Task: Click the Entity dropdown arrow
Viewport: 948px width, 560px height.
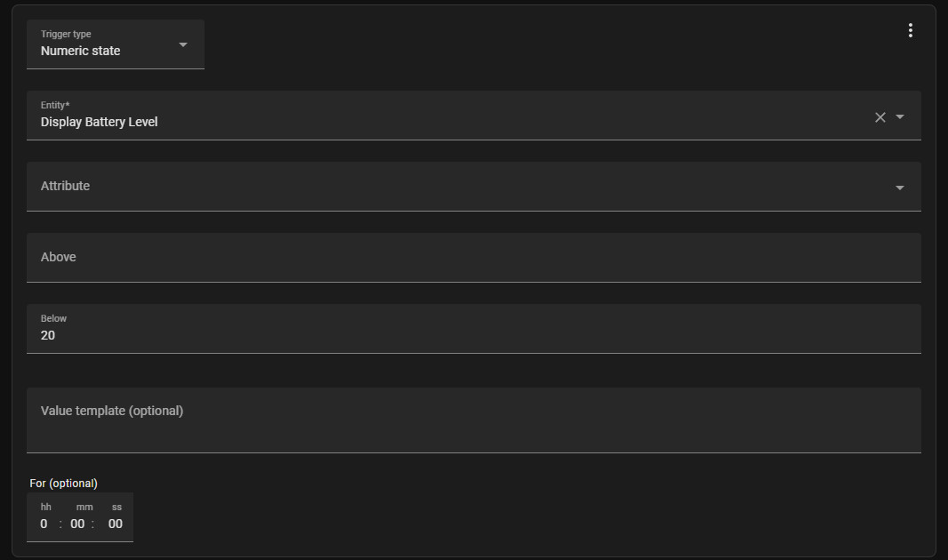Action: tap(900, 116)
